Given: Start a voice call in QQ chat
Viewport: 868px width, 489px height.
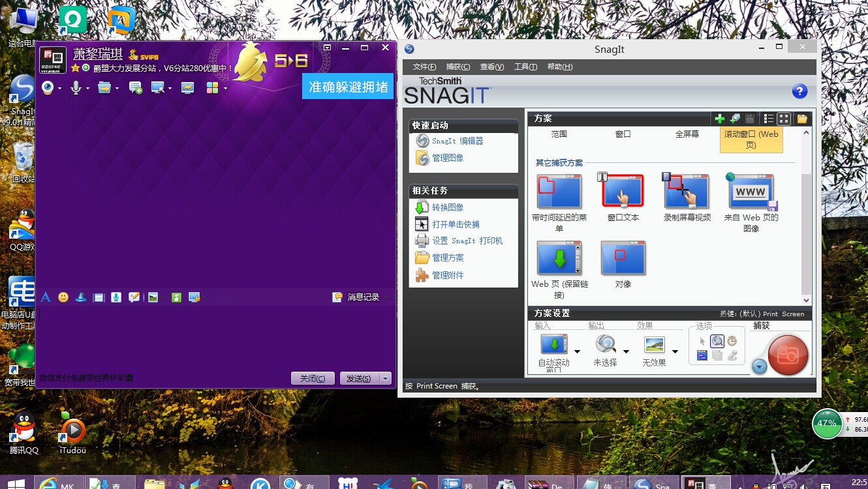Looking at the screenshot, I should (x=76, y=87).
